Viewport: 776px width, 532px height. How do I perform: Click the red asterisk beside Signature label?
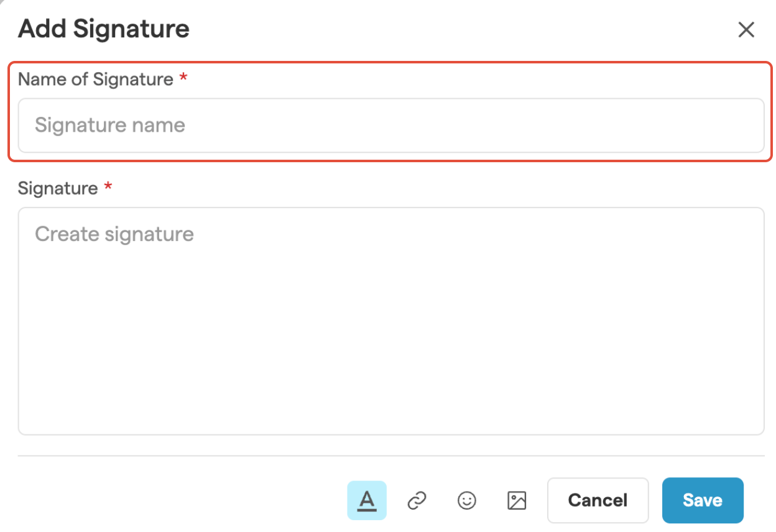pyautogui.click(x=108, y=188)
